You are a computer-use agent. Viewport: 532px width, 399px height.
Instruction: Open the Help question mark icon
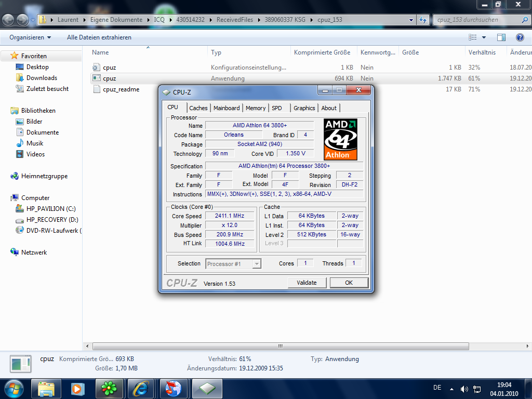pyautogui.click(x=520, y=37)
